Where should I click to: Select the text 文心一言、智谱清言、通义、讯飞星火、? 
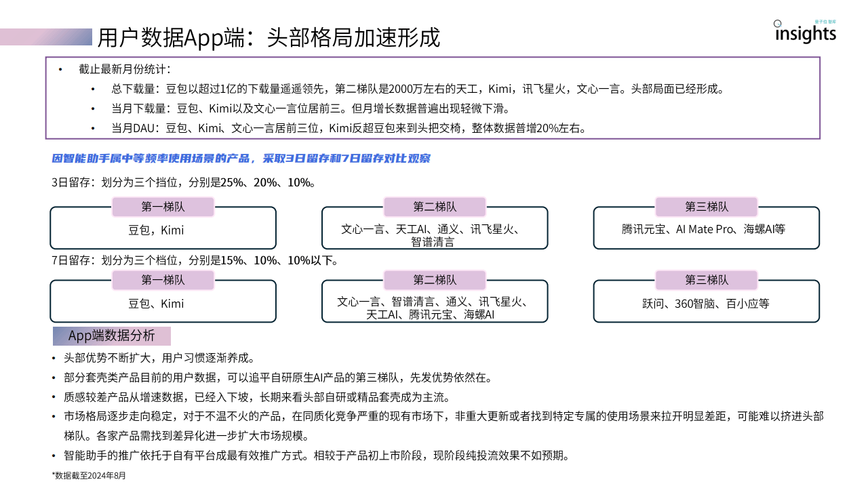(x=434, y=302)
